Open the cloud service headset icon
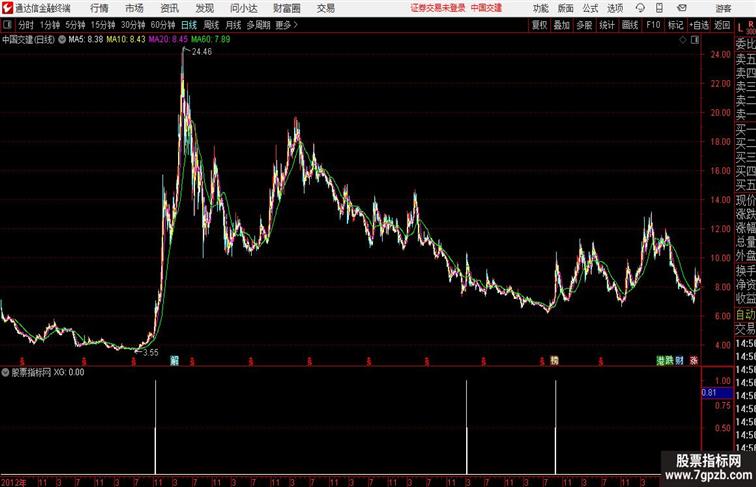This screenshot has height=487, width=756. click(x=640, y=8)
